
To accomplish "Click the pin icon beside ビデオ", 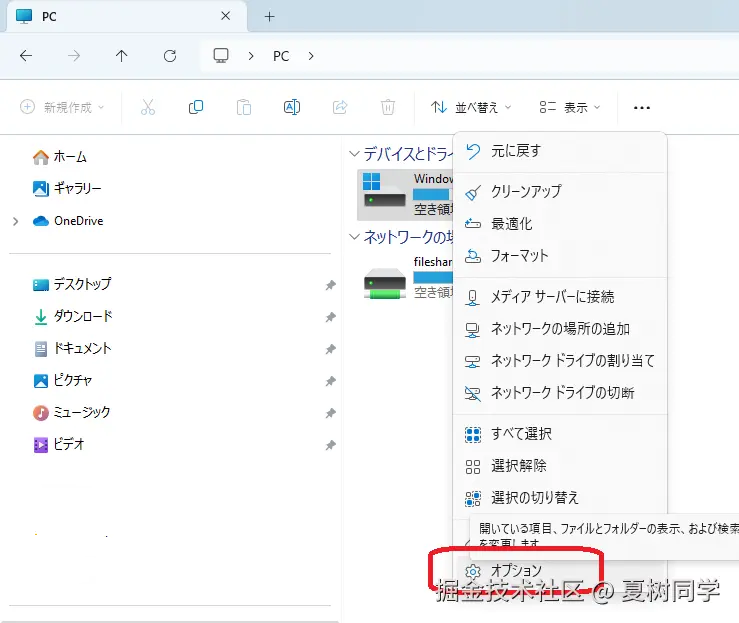I will (331, 445).
